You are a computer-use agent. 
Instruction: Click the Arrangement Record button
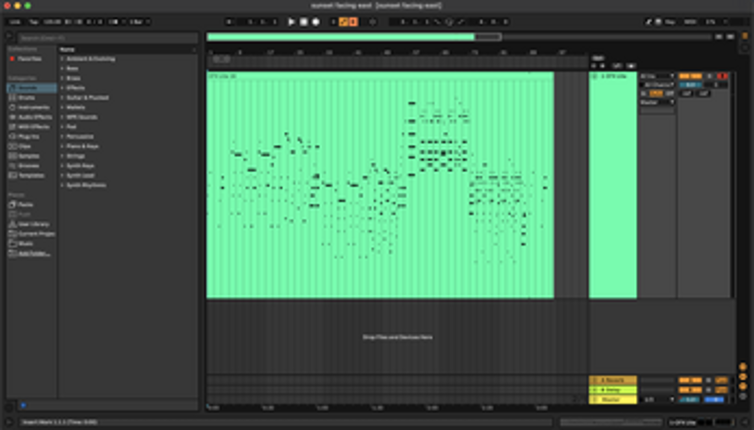315,21
